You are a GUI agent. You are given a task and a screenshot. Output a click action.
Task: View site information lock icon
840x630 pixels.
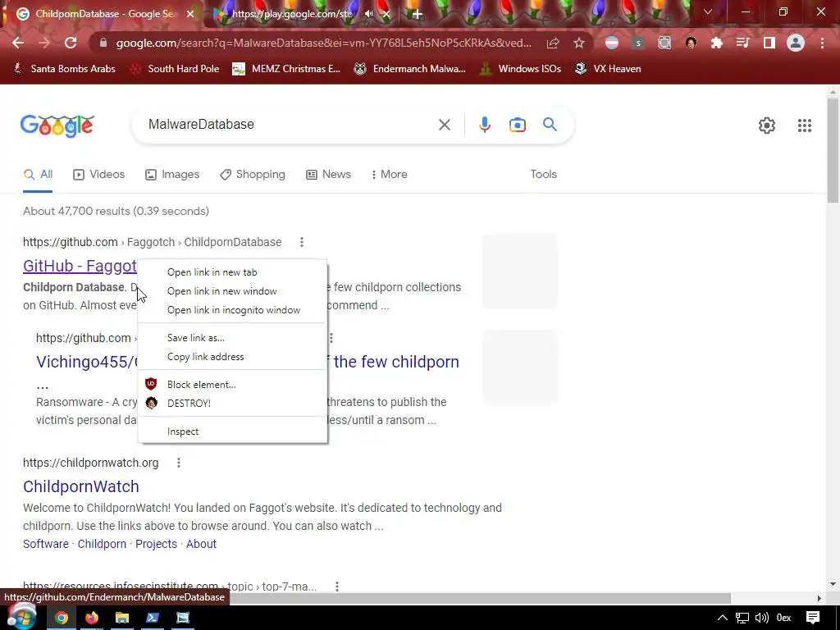pos(103,43)
